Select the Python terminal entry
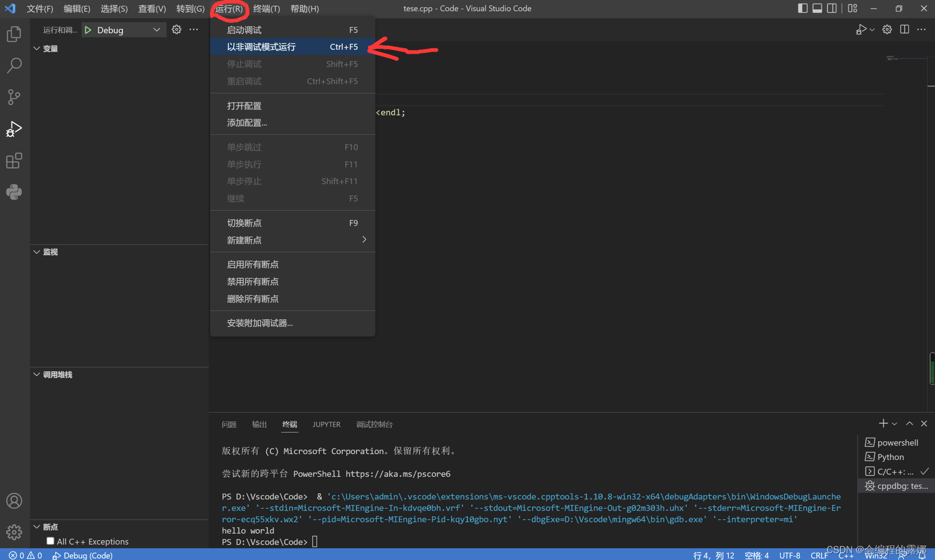The image size is (935, 560). [x=896, y=457]
